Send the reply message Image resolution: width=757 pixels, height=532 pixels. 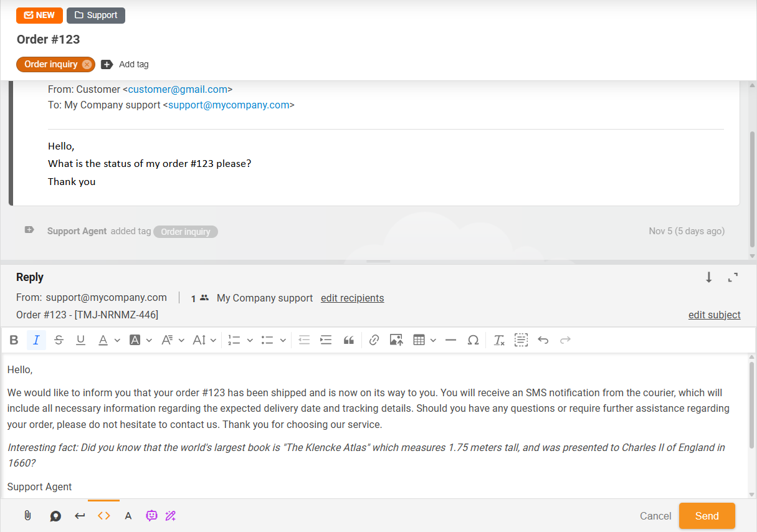coord(707,516)
